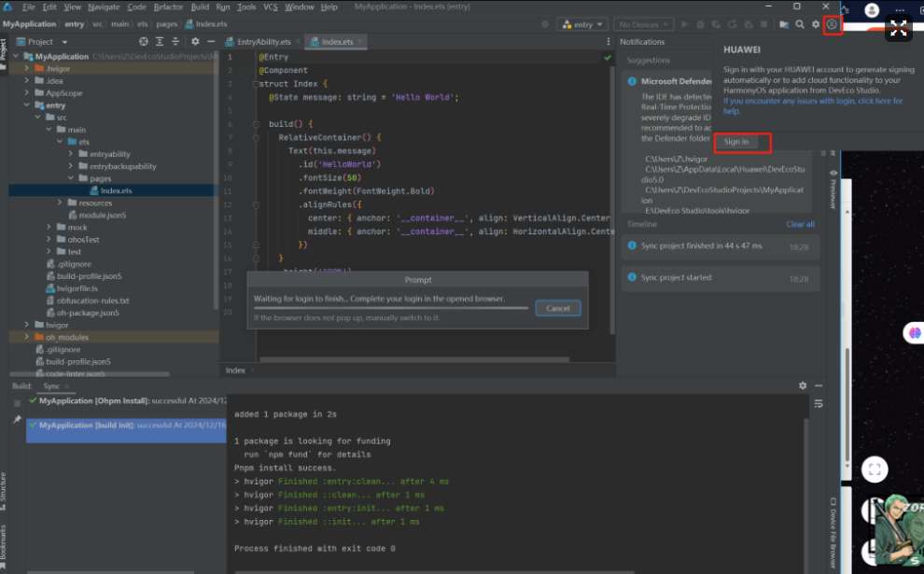This screenshot has height=574, width=924.
Task: Open the login issues help link
Action: tap(813, 106)
